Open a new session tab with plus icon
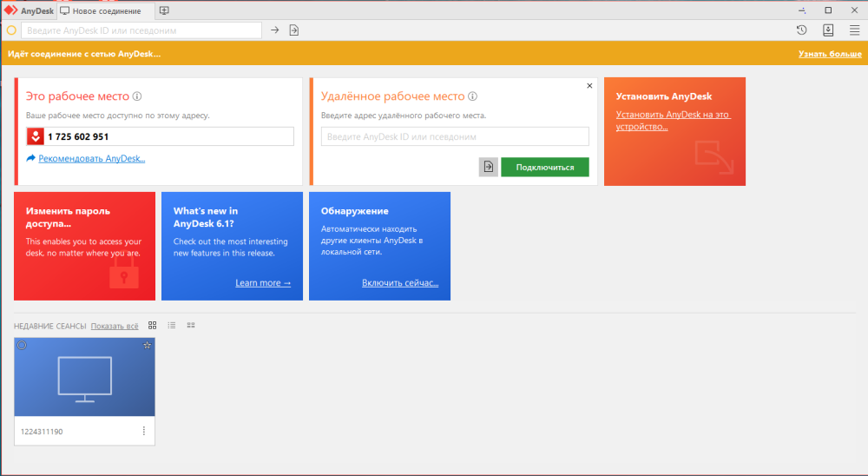This screenshot has width=868, height=476. (x=164, y=10)
